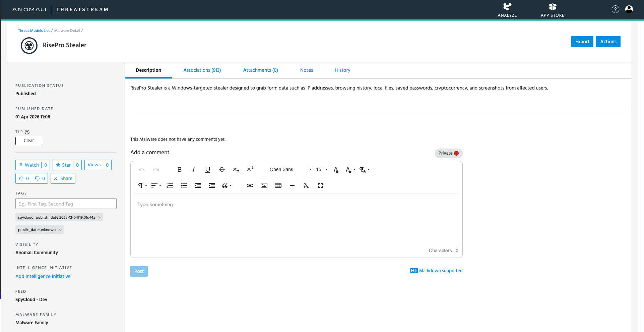This screenshot has width=644, height=332.
Task: Open the paragraph style dropdown
Action: [x=365, y=170]
